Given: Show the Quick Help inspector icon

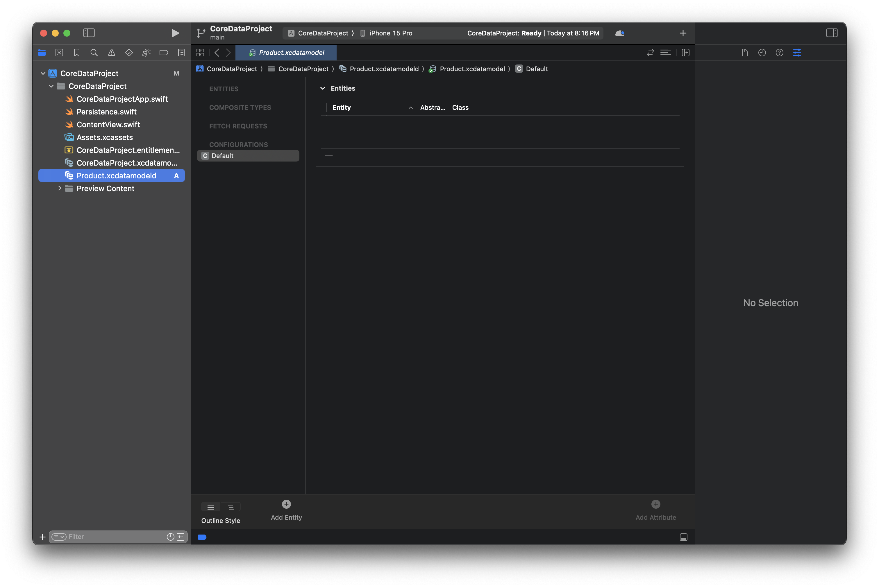Looking at the screenshot, I should [779, 53].
